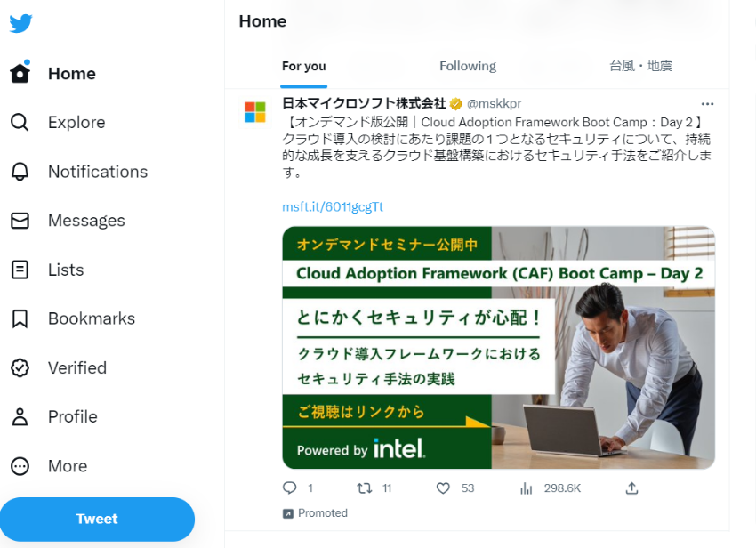The width and height of the screenshot is (756, 548).
Task: Open the msft.it/6011gcgTt link
Action: coord(333,207)
